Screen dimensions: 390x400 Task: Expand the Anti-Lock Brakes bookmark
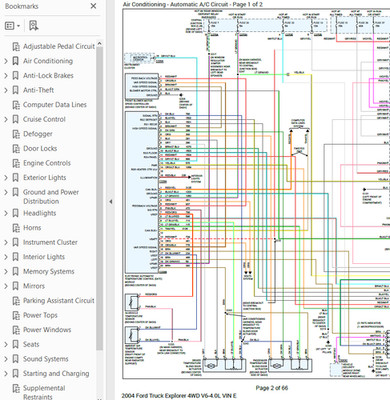(6, 76)
